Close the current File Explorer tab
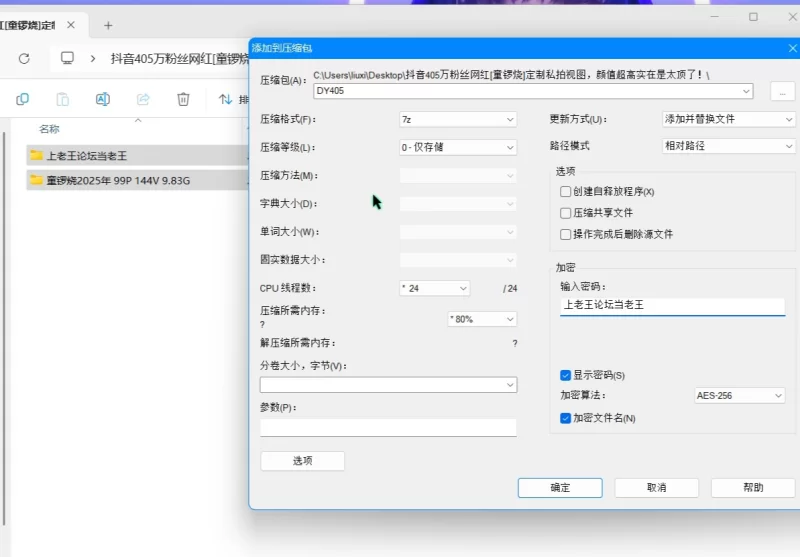The image size is (800, 557). pyautogui.click(x=71, y=24)
